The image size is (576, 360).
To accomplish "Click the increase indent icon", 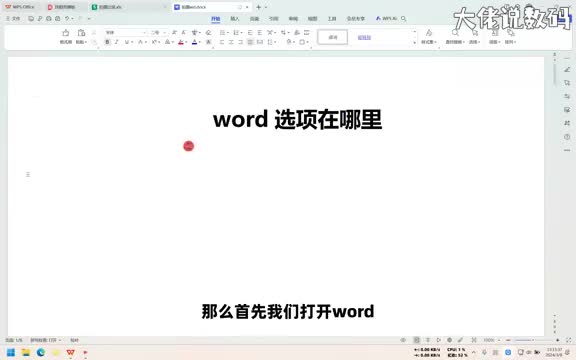I will 259,33.
